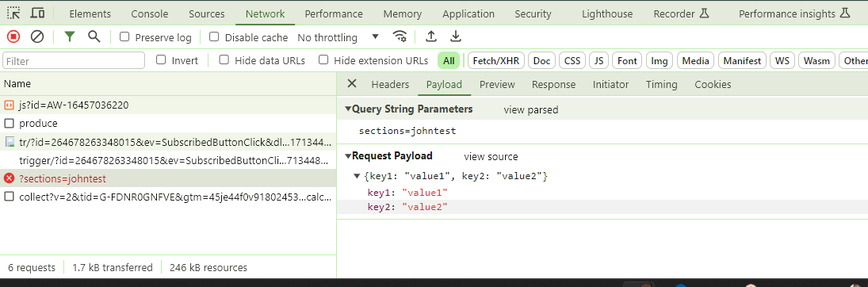
Task: Toggle the device toolbar icon
Action: pos(37,13)
